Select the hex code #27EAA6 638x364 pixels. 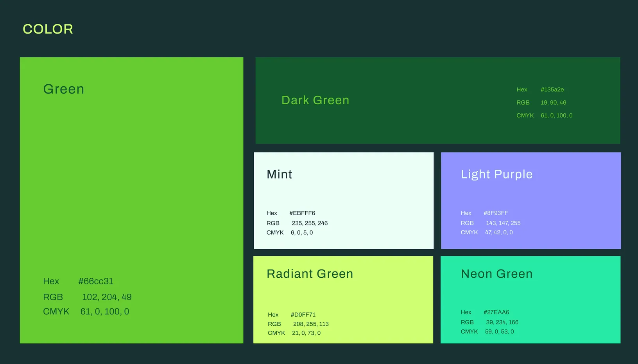(496, 312)
